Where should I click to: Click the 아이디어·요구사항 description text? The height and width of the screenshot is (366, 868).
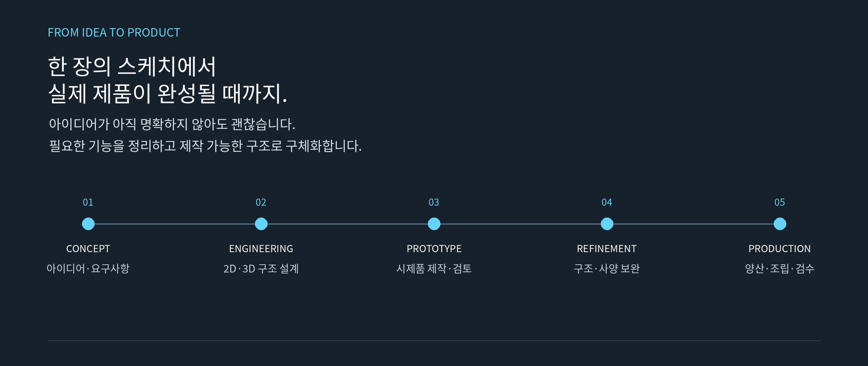tap(88, 268)
